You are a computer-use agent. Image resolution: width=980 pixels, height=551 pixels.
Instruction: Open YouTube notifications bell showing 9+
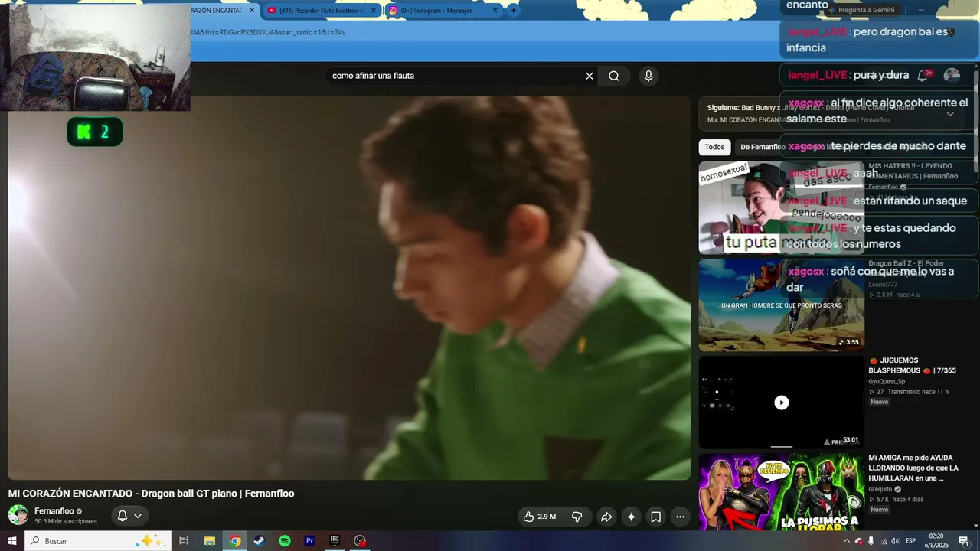pos(924,75)
